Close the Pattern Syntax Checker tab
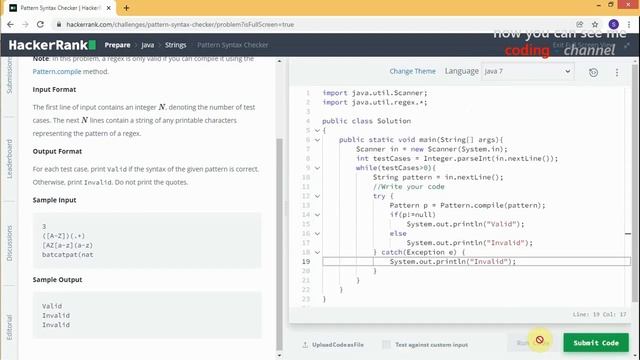 coord(109,8)
